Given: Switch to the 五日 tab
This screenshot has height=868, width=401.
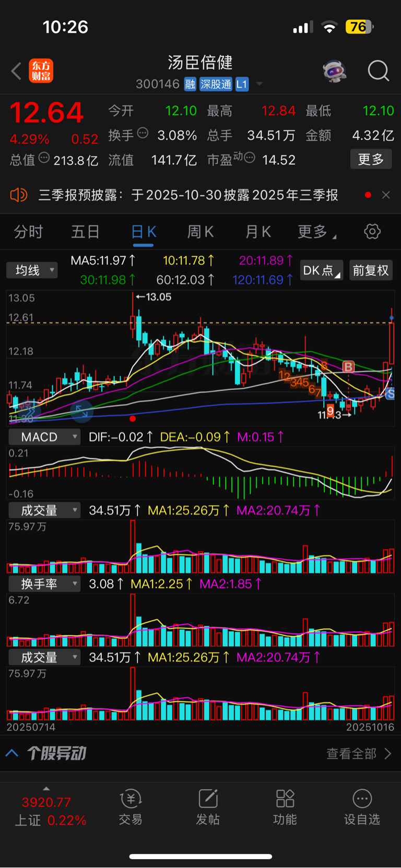Looking at the screenshot, I should coord(85,232).
